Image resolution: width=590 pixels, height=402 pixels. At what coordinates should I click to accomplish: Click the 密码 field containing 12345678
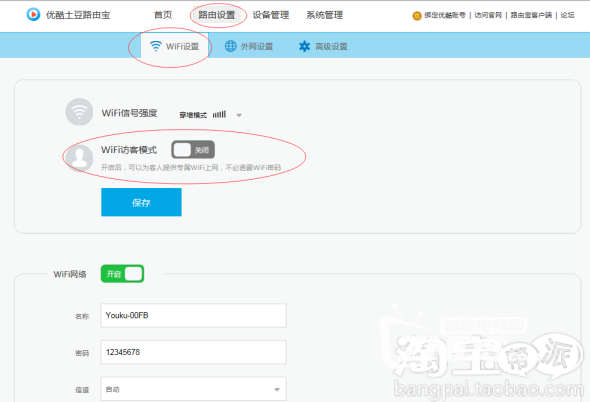pos(193,352)
